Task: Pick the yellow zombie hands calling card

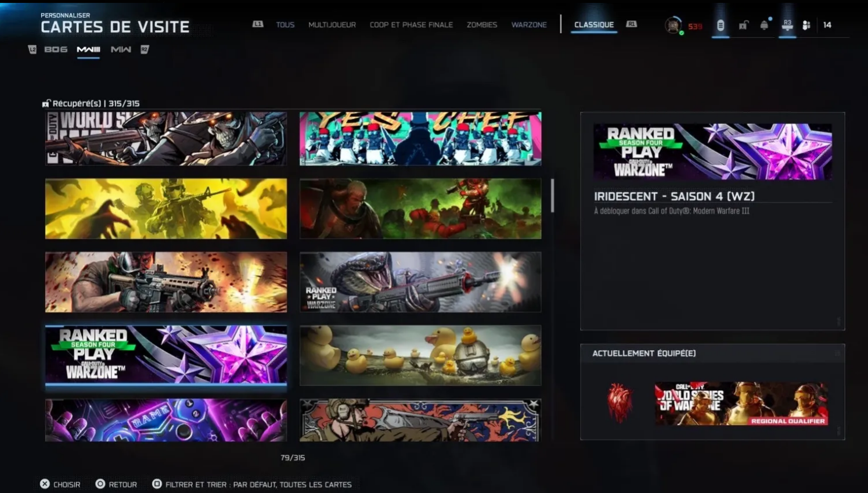Action: pyautogui.click(x=166, y=208)
